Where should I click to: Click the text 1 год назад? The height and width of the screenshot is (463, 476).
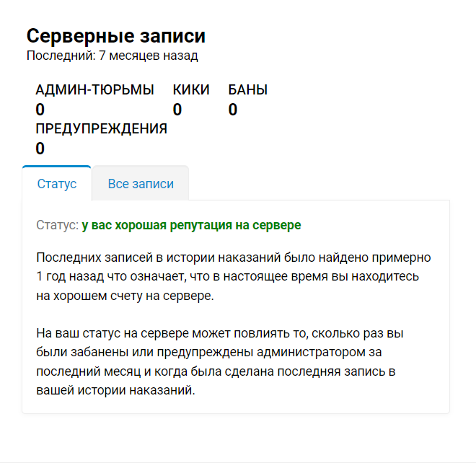coord(70,276)
